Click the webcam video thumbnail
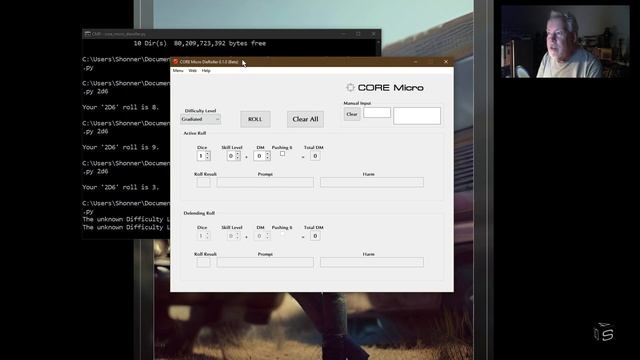Screen dimensions: 640x360 tap(565, 41)
